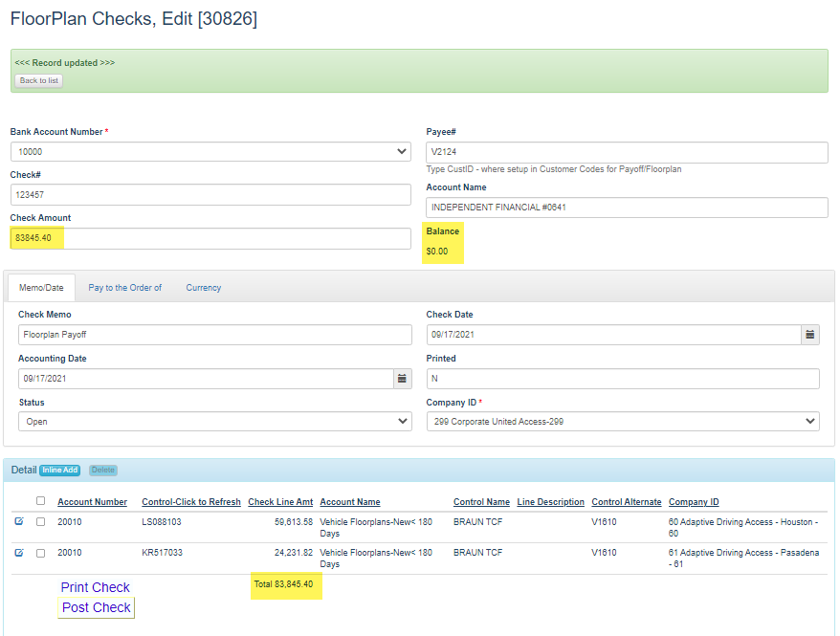The height and width of the screenshot is (636, 840).
Task: Focus the Check Amount field
Action: 210,238
